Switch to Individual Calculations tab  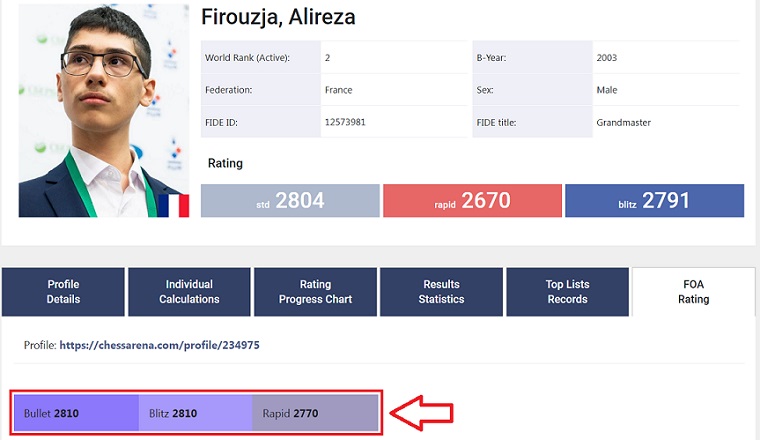tap(189, 292)
